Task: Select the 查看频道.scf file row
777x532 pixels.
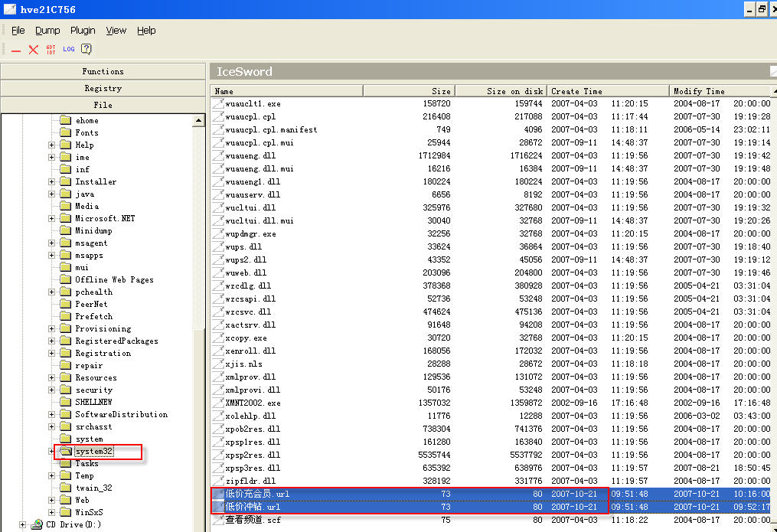Action: pos(253,520)
